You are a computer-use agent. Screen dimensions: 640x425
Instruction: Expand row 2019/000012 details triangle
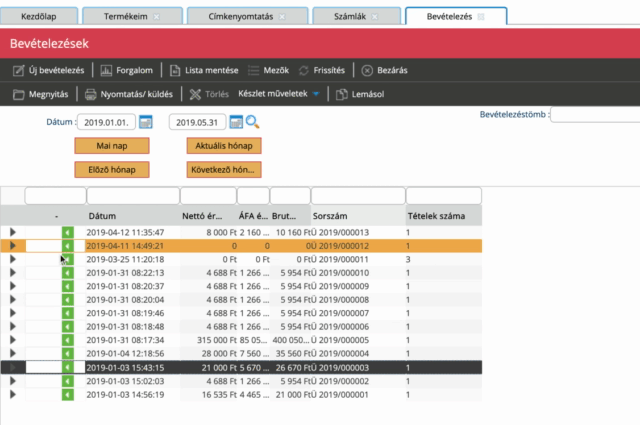13,246
